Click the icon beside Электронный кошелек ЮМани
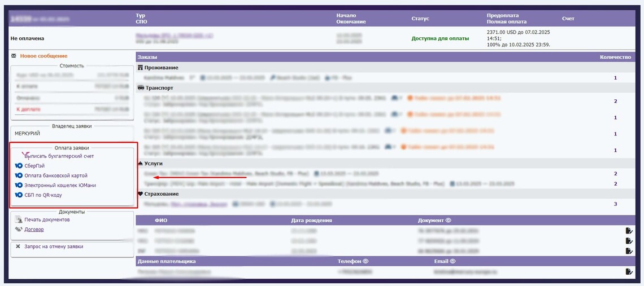The height and width of the screenshot is (286, 644). pyautogui.click(x=19, y=185)
